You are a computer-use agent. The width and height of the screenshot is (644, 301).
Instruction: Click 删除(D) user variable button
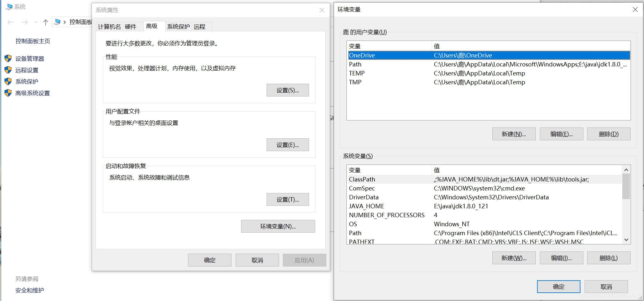609,134
